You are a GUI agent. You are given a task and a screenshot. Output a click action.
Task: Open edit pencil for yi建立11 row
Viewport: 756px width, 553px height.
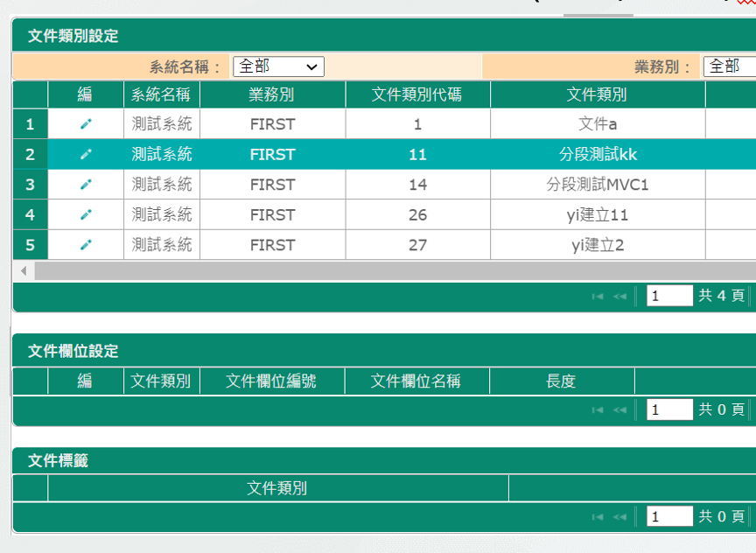[86, 214]
